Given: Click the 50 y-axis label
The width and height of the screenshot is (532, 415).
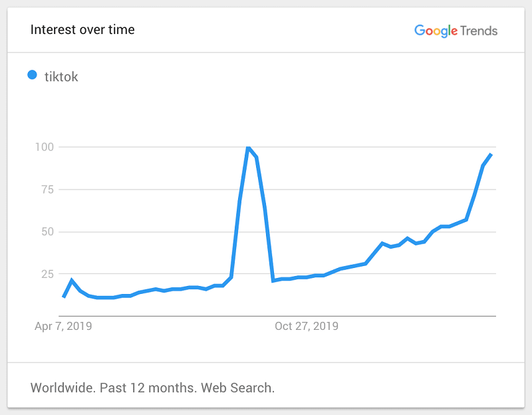Looking at the screenshot, I should pos(47,231).
